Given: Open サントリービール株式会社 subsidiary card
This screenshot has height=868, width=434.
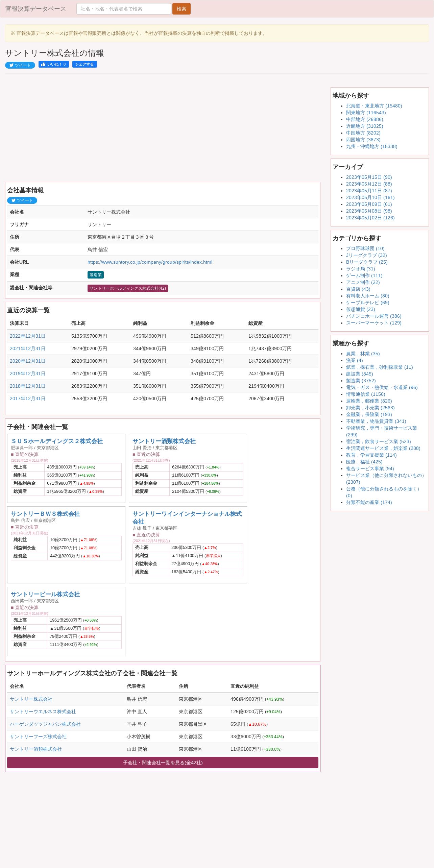Looking at the screenshot, I should point(45,594).
